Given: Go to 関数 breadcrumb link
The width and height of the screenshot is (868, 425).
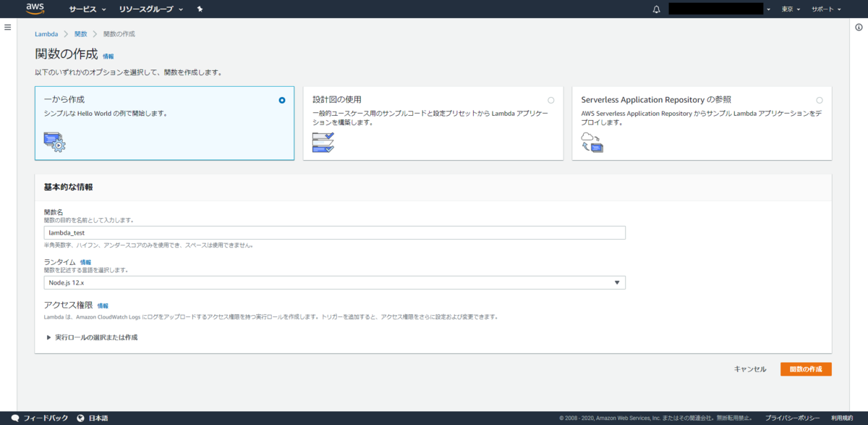Looking at the screenshot, I should coord(81,34).
